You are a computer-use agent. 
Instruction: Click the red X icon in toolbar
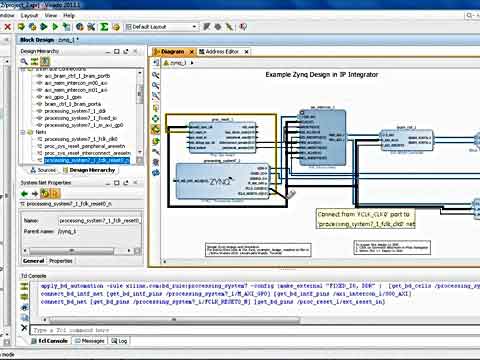(8, 27)
